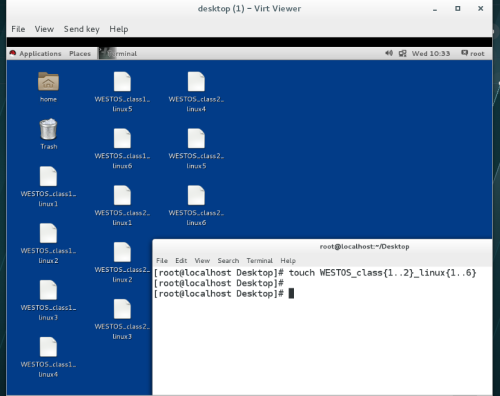The width and height of the screenshot is (500, 396).
Task: Select the WESTOS_class1_linux3 file icon
Action: click(48, 290)
